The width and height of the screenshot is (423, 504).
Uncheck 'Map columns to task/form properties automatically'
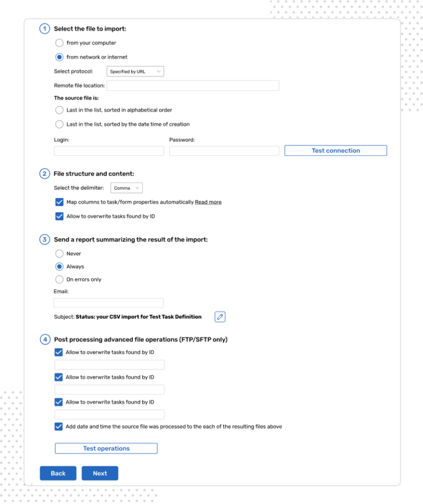[x=59, y=202]
